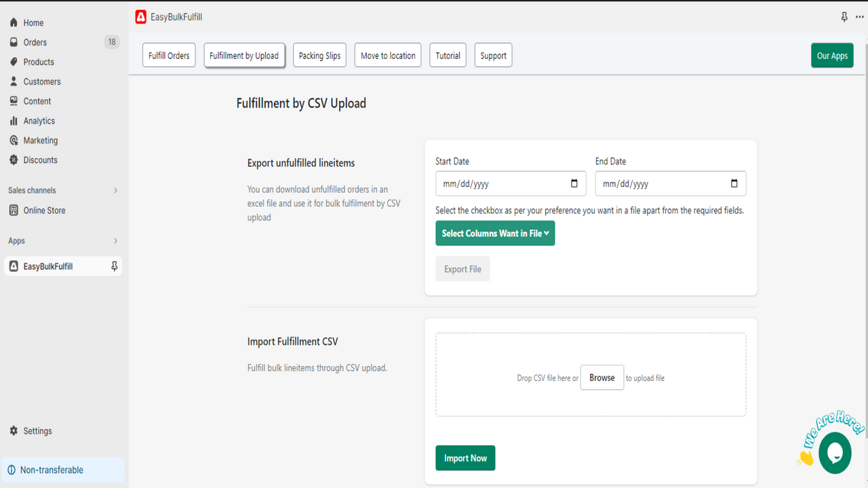Open the Start Date calendar picker icon
The image size is (868, 488).
[x=574, y=183]
